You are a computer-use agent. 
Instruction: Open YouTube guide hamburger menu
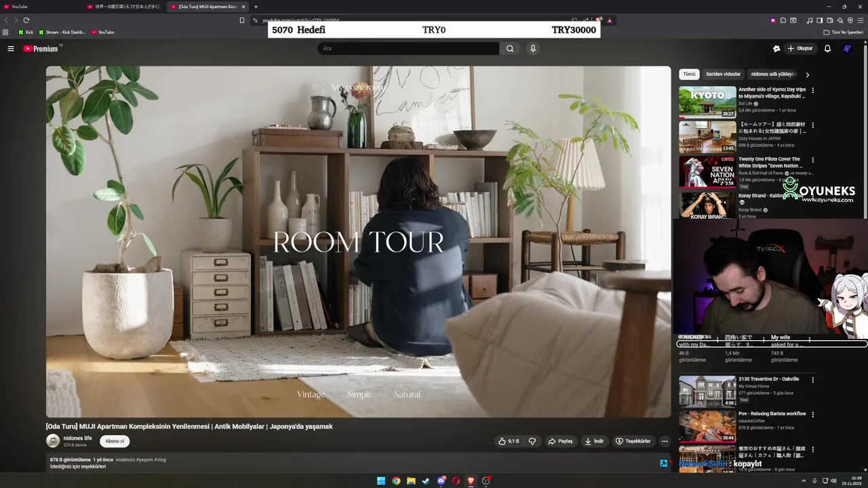click(x=11, y=49)
